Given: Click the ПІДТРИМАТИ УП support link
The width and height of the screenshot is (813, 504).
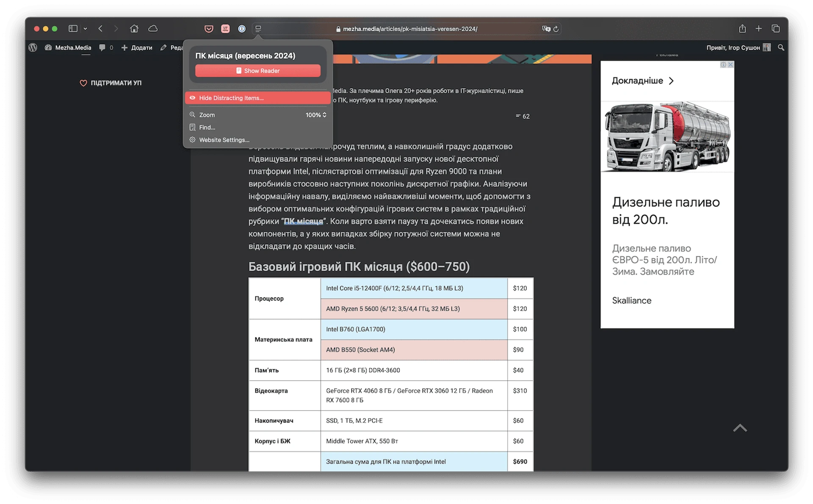Looking at the screenshot, I should [111, 83].
